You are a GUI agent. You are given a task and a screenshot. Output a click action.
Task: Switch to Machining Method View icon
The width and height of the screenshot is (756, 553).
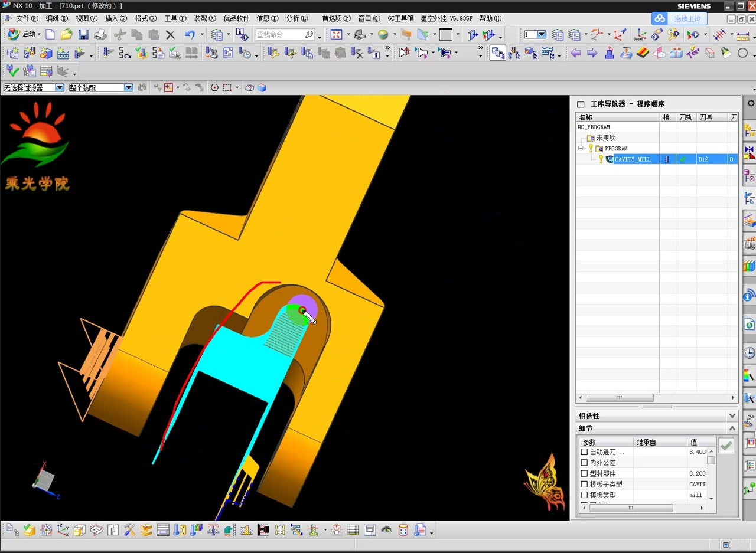548,53
